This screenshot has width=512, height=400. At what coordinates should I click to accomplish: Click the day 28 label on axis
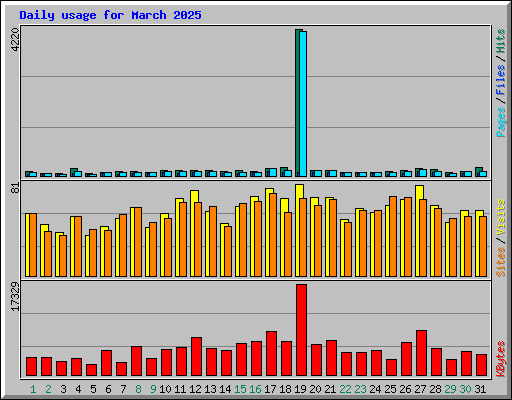[x=435, y=389]
